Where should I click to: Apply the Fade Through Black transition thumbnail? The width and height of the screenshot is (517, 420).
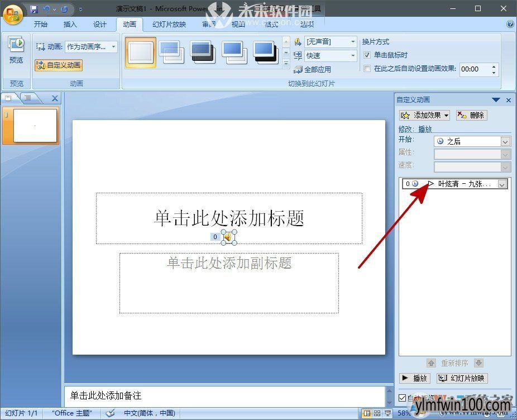point(203,52)
